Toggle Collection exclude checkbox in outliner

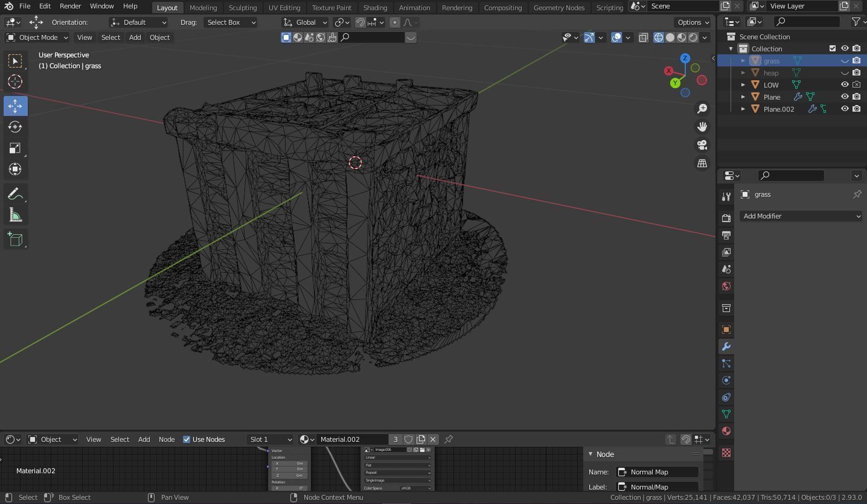[833, 48]
